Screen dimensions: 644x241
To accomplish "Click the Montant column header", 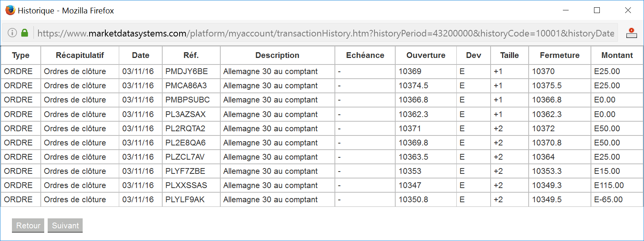I will click(x=617, y=55).
